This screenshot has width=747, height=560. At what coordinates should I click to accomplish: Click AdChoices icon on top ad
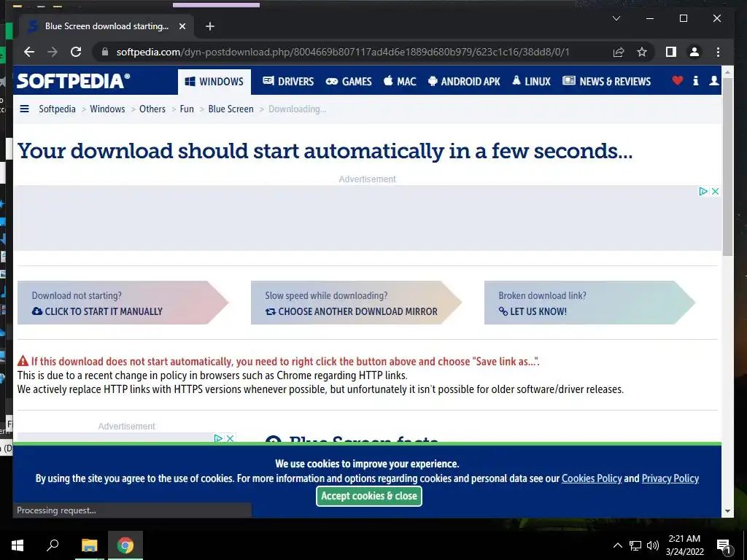tap(703, 192)
